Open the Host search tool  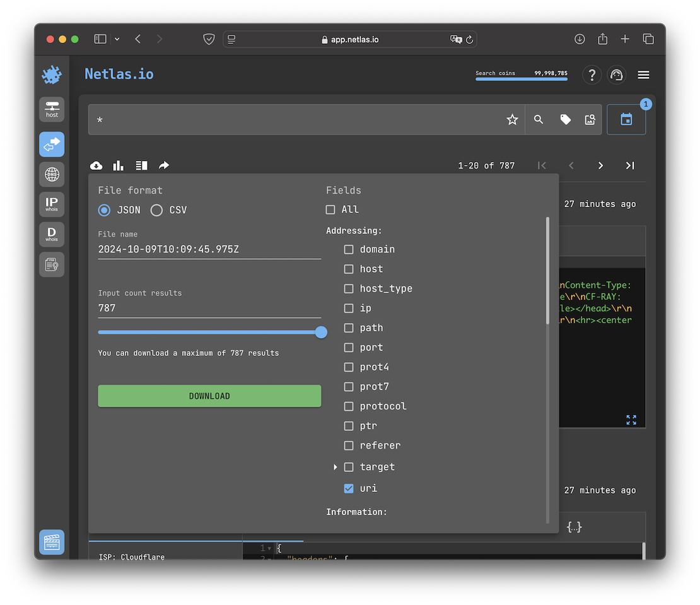point(51,109)
